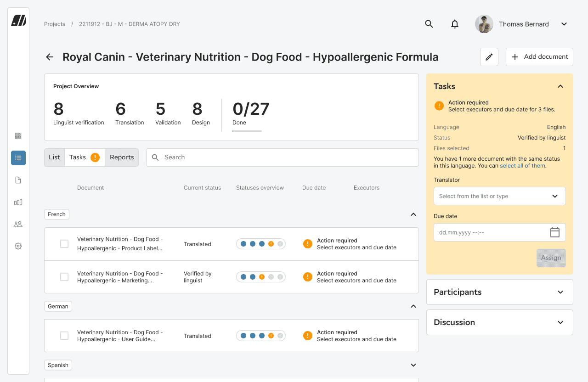The height and width of the screenshot is (382, 588).
Task: Collapse the German language group
Action: pyautogui.click(x=413, y=306)
